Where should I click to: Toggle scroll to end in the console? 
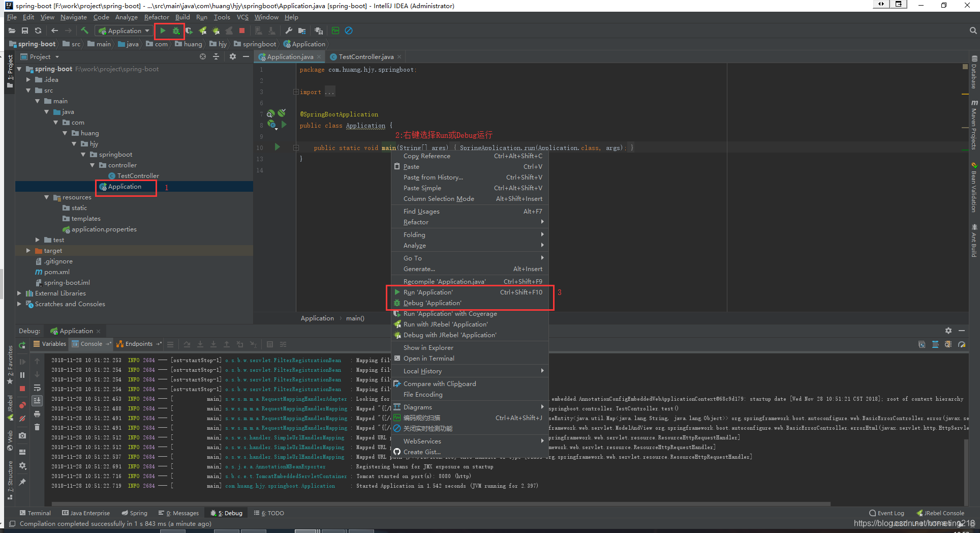click(37, 401)
